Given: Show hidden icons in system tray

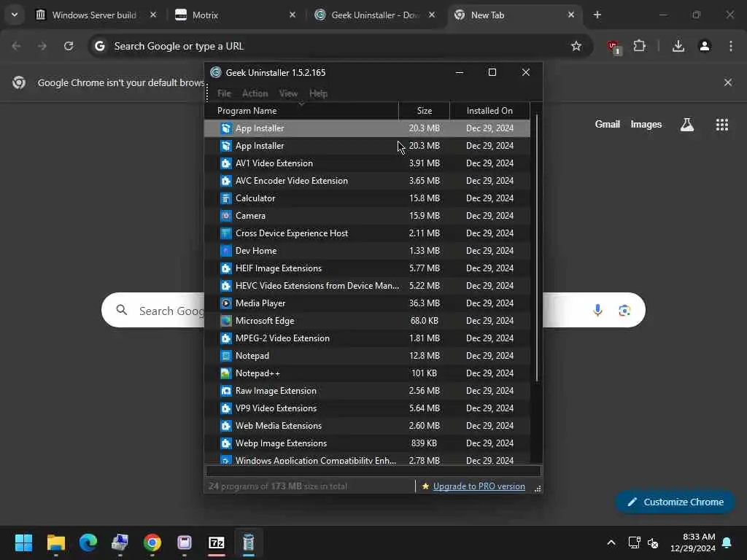Looking at the screenshot, I should [x=611, y=542].
